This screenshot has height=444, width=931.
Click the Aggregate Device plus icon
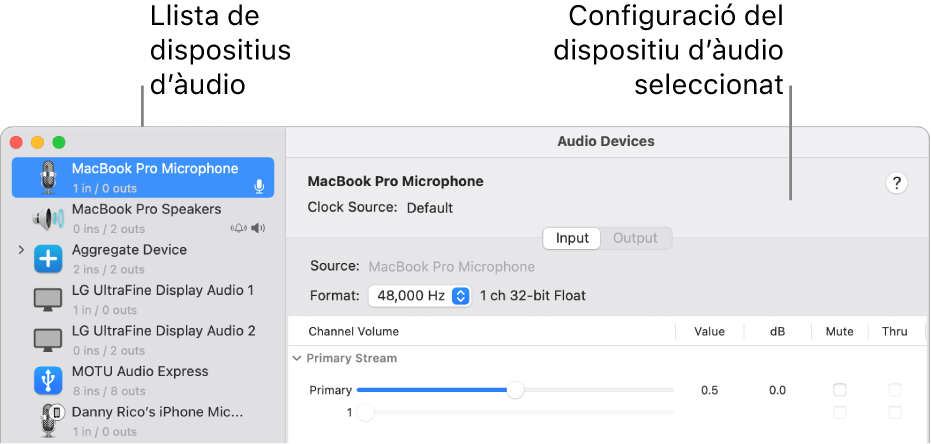[x=47, y=259]
